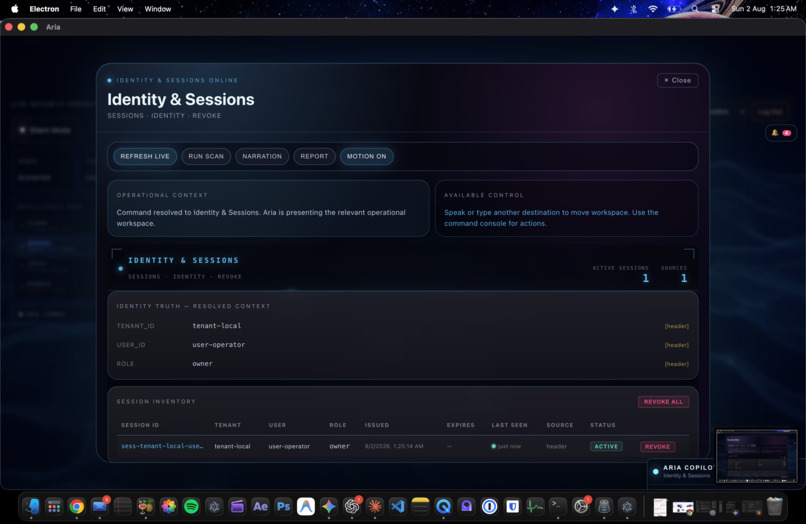Click the sparkle icon in the menu bar
The height and width of the screenshot is (524, 806).
(x=614, y=9)
